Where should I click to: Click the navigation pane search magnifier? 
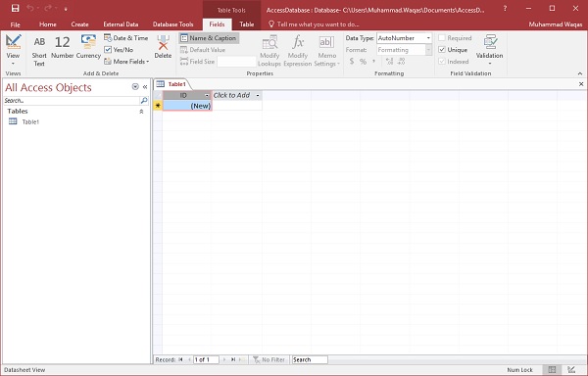click(x=144, y=101)
